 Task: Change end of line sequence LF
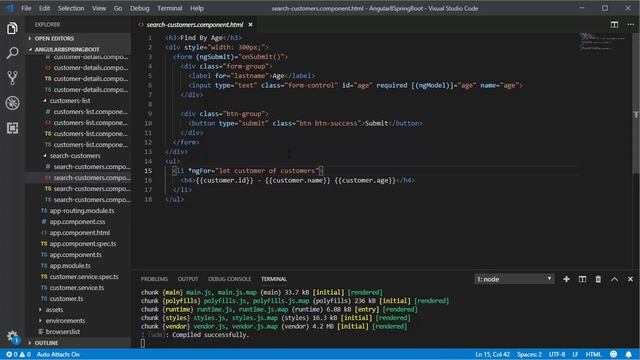coord(575,354)
